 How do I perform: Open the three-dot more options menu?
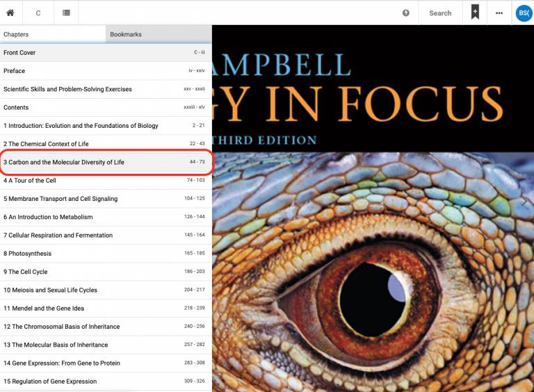[x=499, y=13]
